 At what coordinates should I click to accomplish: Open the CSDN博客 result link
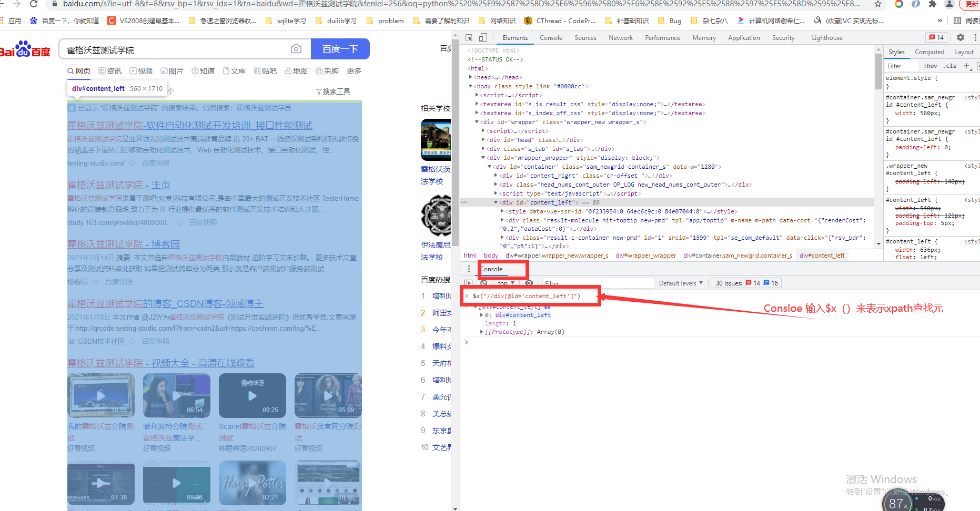pos(165,303)
